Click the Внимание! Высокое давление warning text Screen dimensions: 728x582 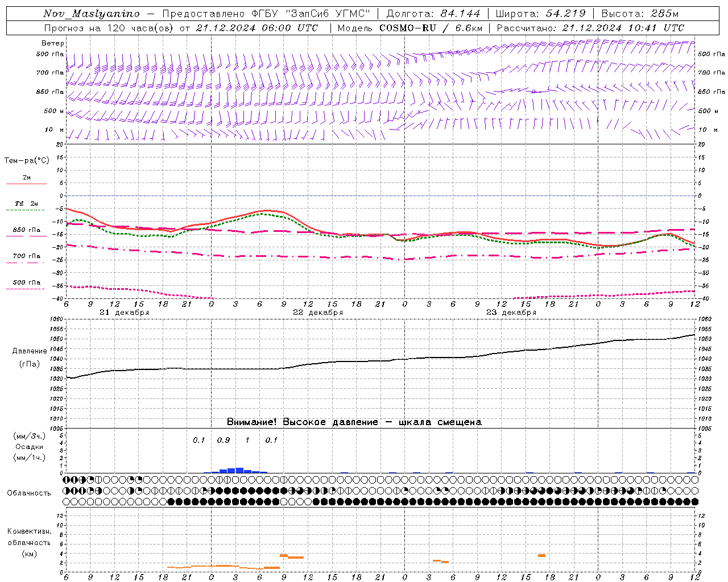point(354,422)
